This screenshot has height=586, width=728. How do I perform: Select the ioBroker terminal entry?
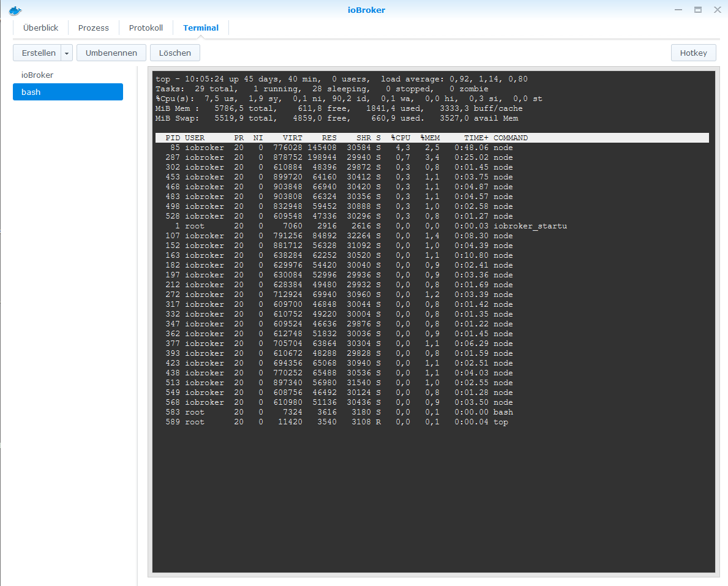click(x=68, y=75)
